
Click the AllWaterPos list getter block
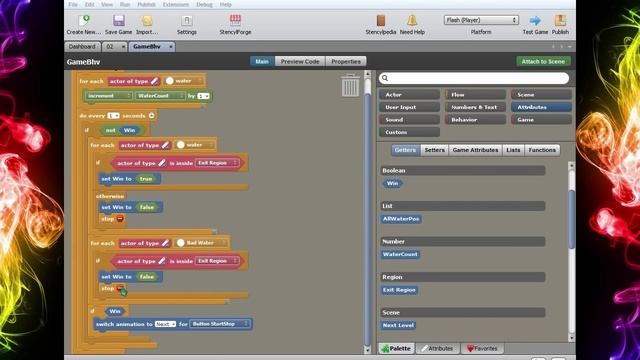(x=401, y=219)
